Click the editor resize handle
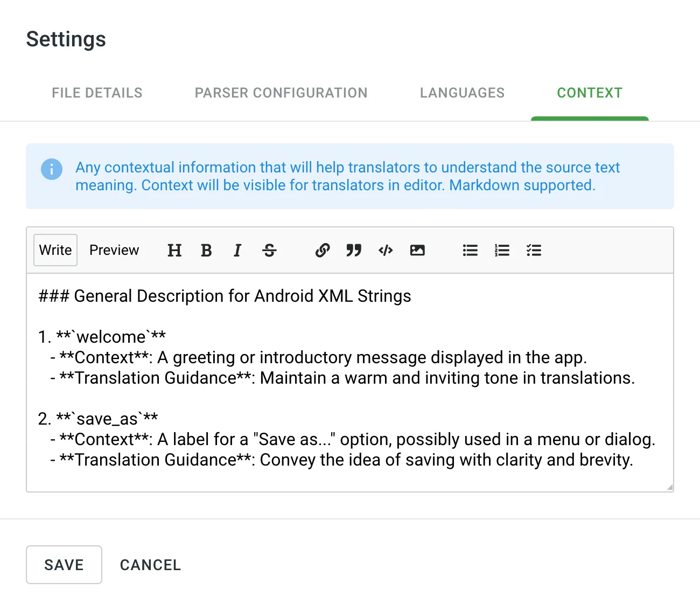700x610 pixels. pyautogui.click(x=670, y=487)
